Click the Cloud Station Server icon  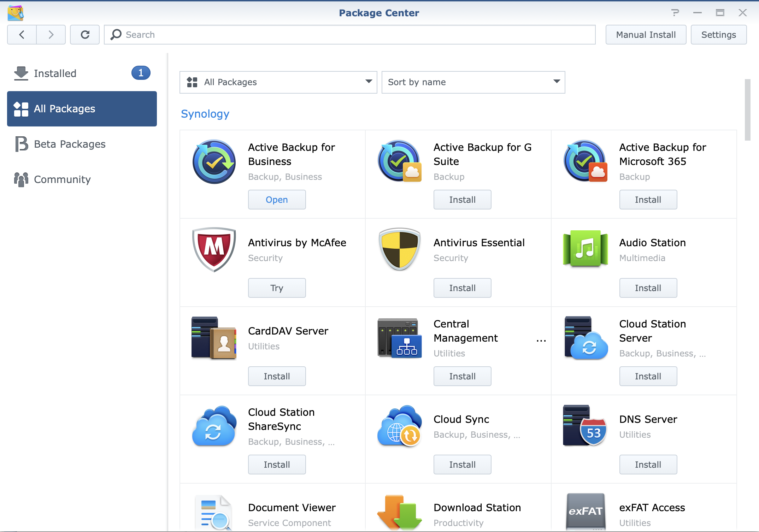tap(586, 338)
